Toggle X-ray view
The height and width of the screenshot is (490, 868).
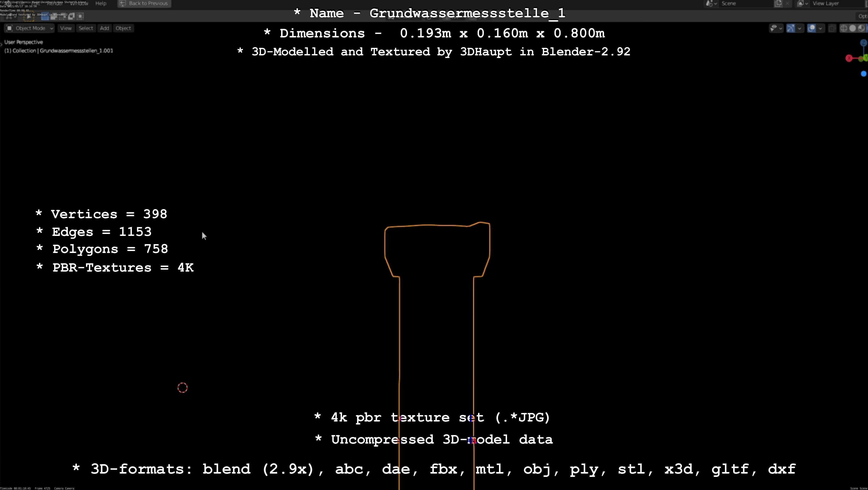point(832,28)
